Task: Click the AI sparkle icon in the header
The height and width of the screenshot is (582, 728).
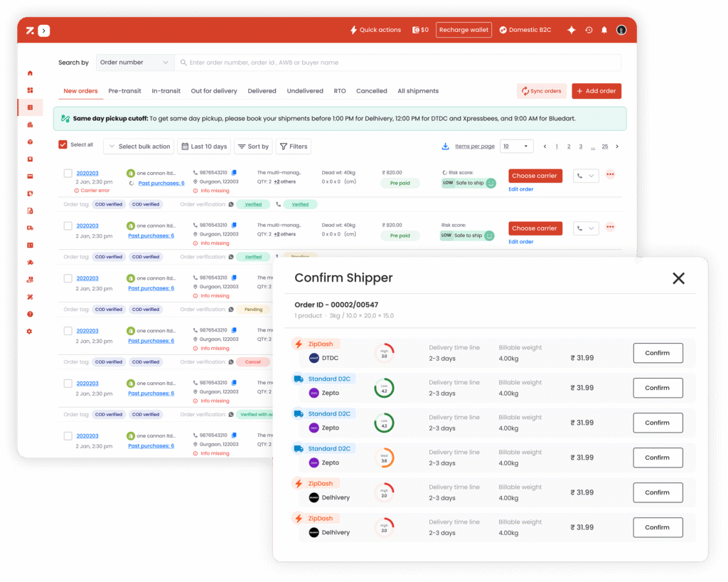Action: tap(571, 30)
